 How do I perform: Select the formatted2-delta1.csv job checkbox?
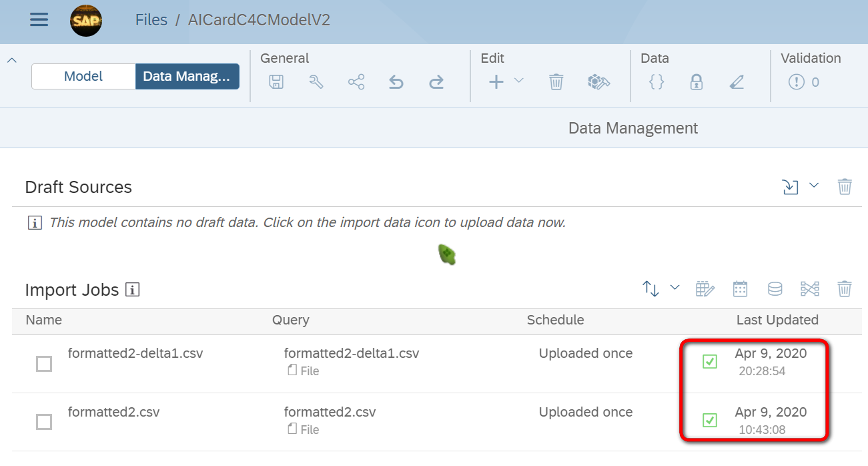click(44, 364)
